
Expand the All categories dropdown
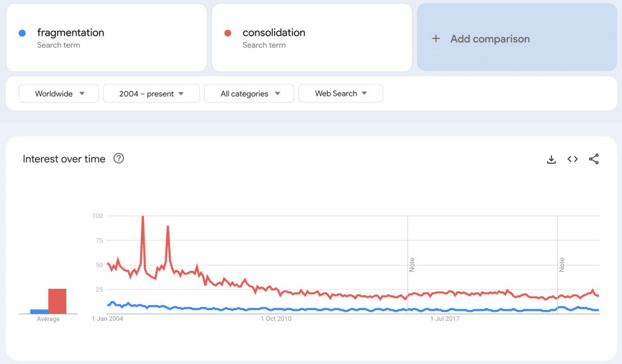click(248, 93)
